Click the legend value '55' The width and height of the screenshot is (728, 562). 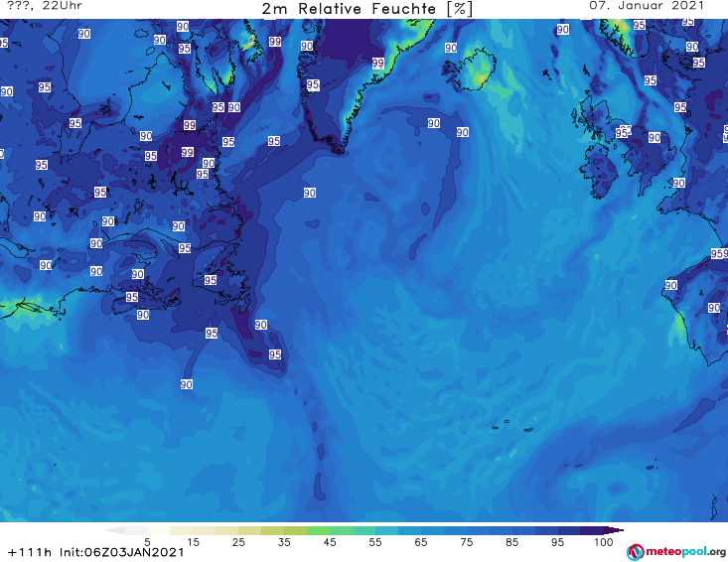375,542
